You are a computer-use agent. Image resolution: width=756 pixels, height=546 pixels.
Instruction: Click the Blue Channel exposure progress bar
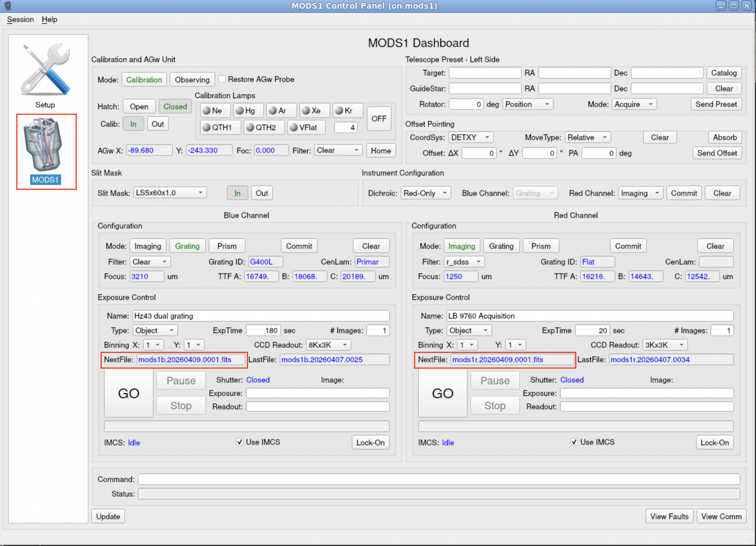pos(247,426)
